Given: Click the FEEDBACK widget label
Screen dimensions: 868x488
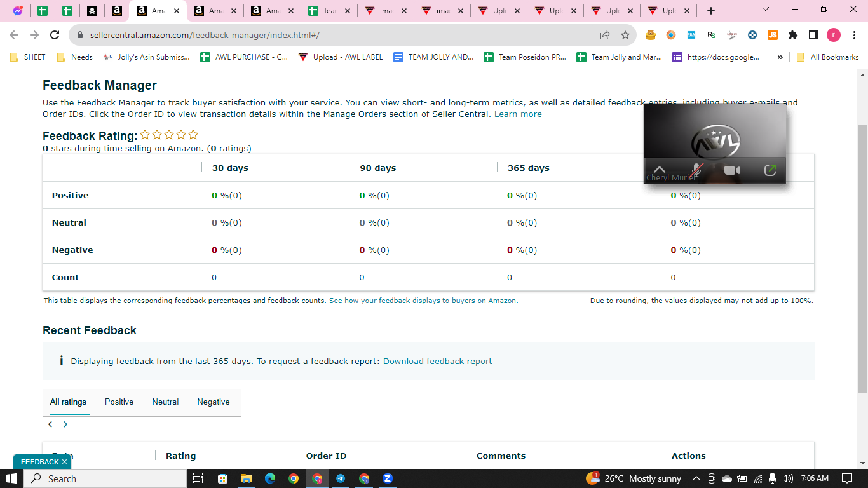Looking at the screenshot, I should click(39, 462).
